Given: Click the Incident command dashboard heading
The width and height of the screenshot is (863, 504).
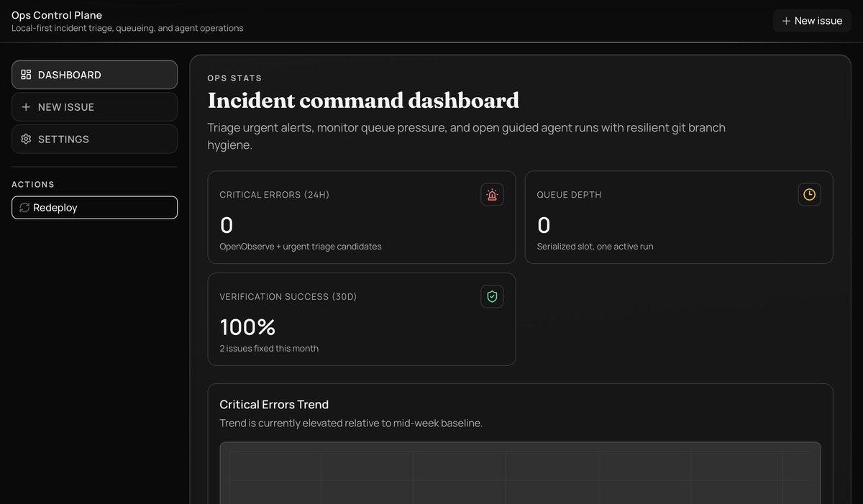Looking at the screenshot, I should [363, 101].
